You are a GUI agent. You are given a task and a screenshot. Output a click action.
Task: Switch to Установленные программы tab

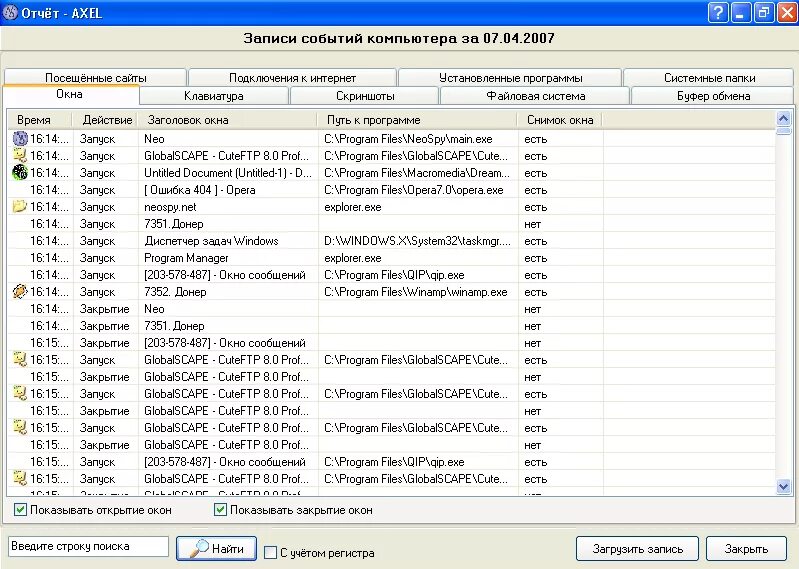(x=510, y=78)
